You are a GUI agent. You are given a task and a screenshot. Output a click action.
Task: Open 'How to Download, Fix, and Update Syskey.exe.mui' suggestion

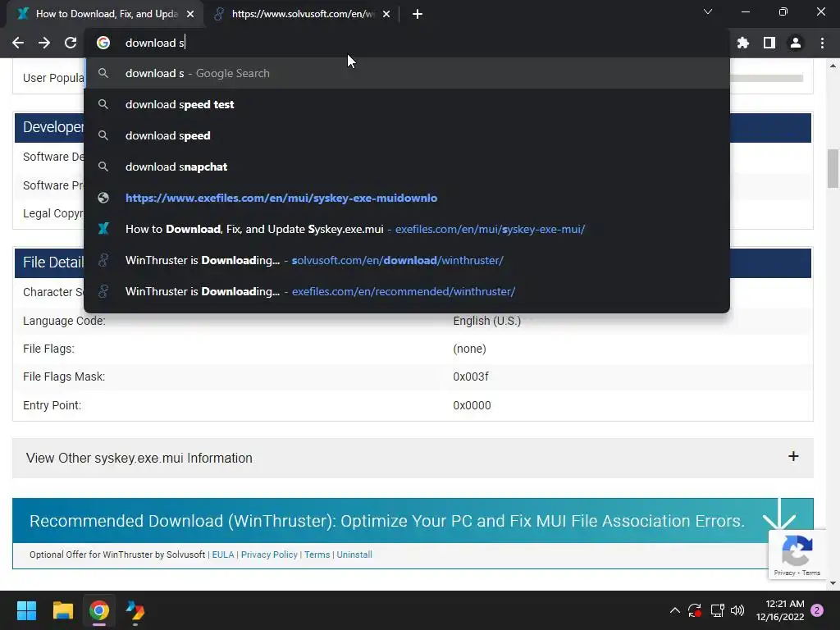pos(407,230)
